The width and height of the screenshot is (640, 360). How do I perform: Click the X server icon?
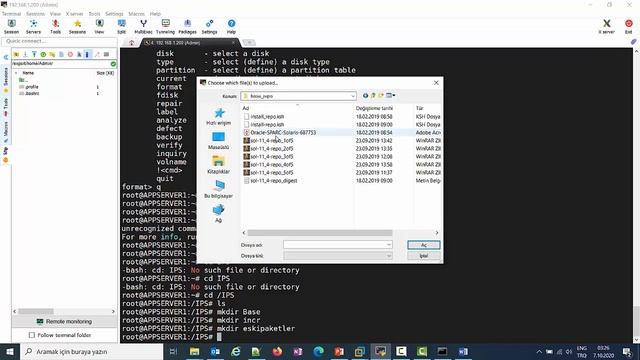(x=607, y=27)
